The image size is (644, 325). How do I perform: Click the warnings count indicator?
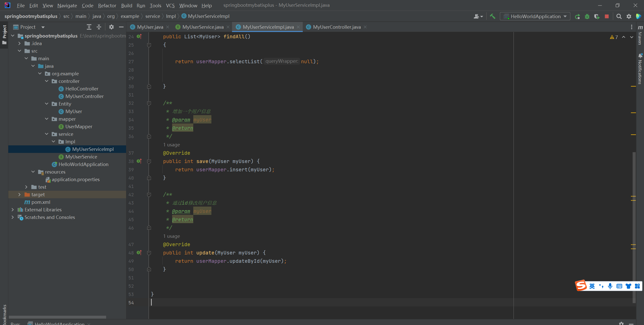pyautogui.click(x=614, y=37)
